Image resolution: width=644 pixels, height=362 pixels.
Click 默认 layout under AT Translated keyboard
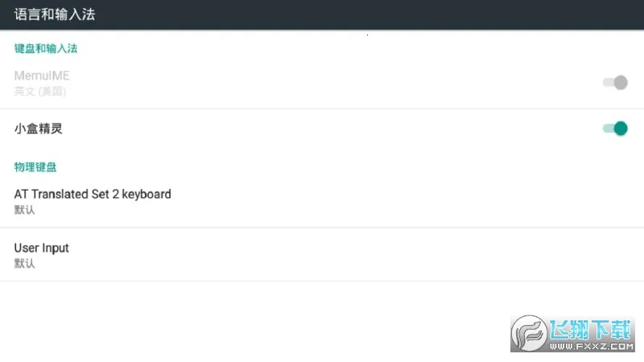(x=25, y=210)
